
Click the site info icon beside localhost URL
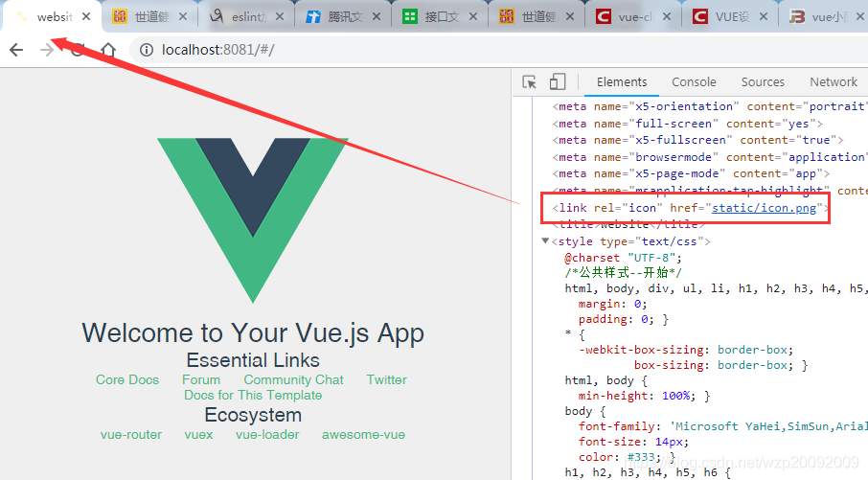click(x=147, y=50)
